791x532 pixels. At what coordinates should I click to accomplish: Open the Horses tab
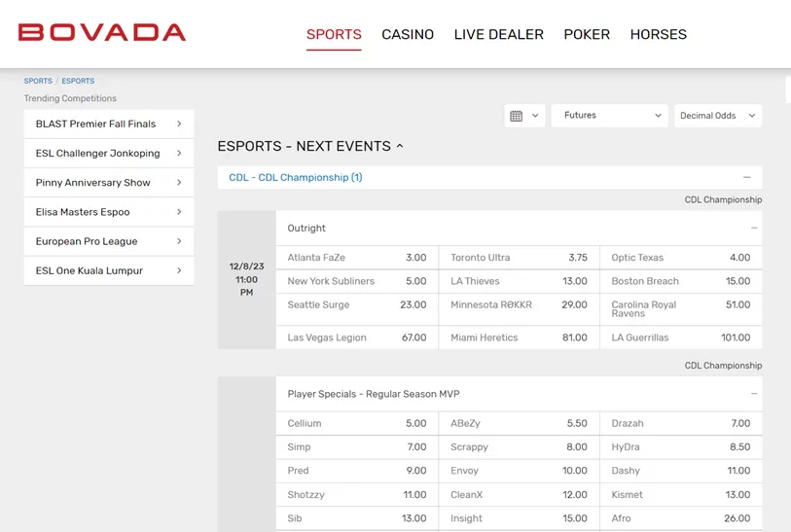pyautogui.click(x=659, y=34)
